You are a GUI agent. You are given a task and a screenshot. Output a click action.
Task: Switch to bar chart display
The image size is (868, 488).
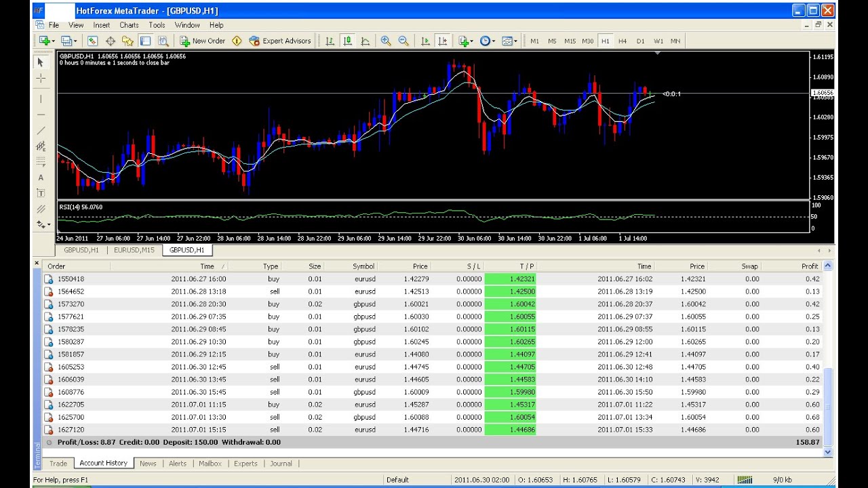click(330, 41)
